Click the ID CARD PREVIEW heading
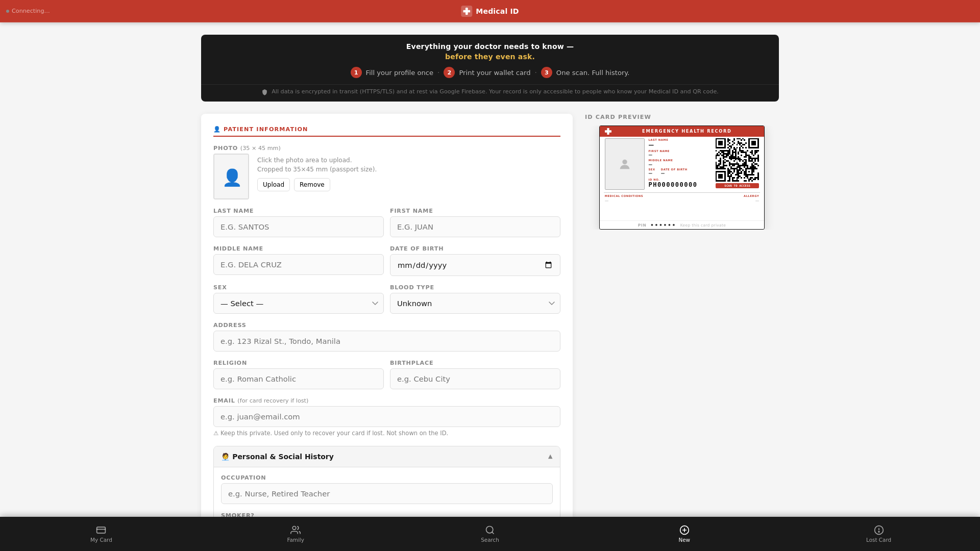This screenshot has width=980, height=551. click(618, 117)
